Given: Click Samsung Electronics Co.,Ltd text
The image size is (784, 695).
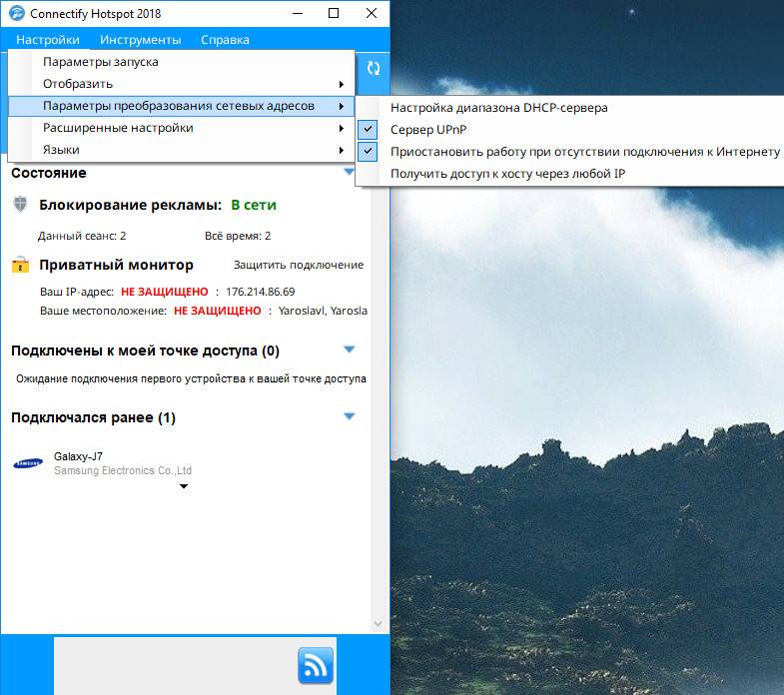Looking at the screenshot, I should click(123, 470).
